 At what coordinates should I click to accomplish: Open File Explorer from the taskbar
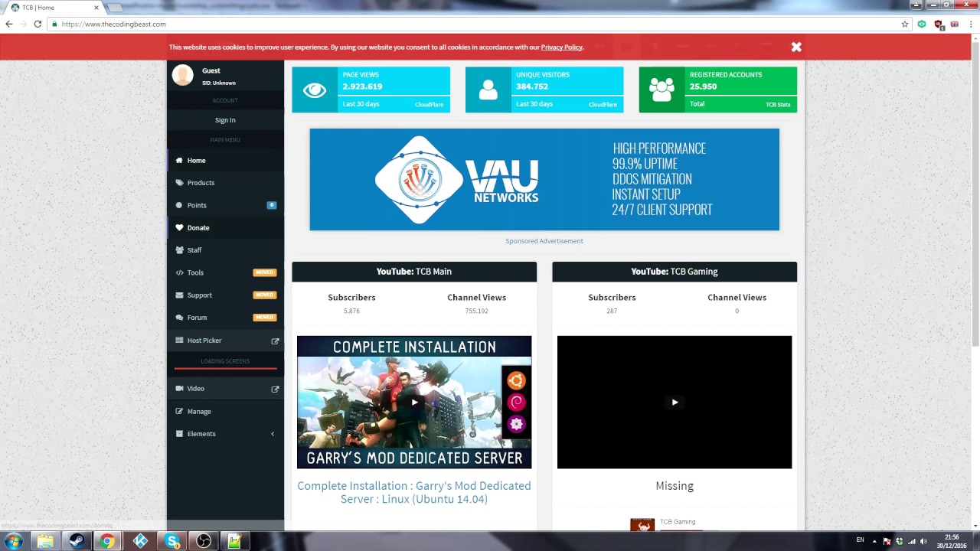(46, 541)
